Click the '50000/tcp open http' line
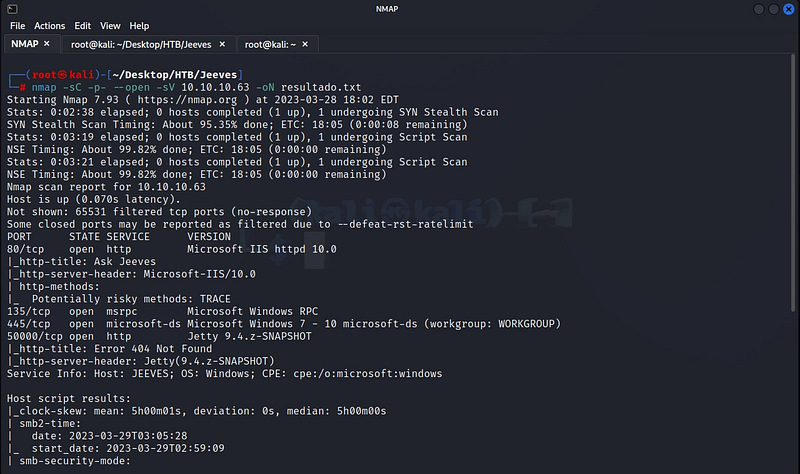This screenshot has height=474, width=800. [159, 336]
